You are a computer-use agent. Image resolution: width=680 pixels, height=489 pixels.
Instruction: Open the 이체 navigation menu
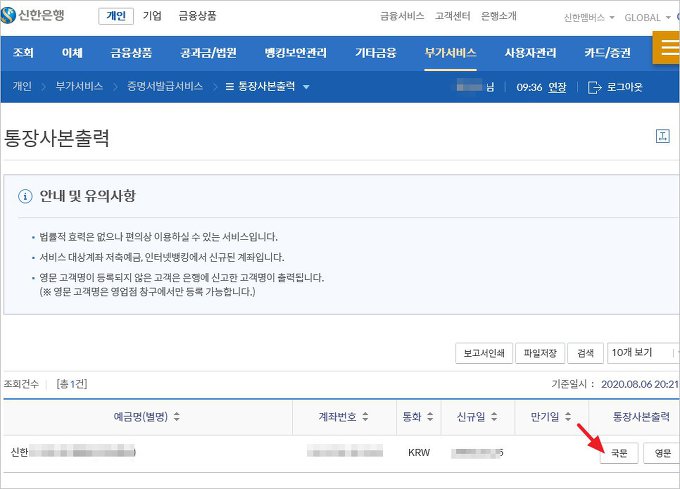pos(72,53)
